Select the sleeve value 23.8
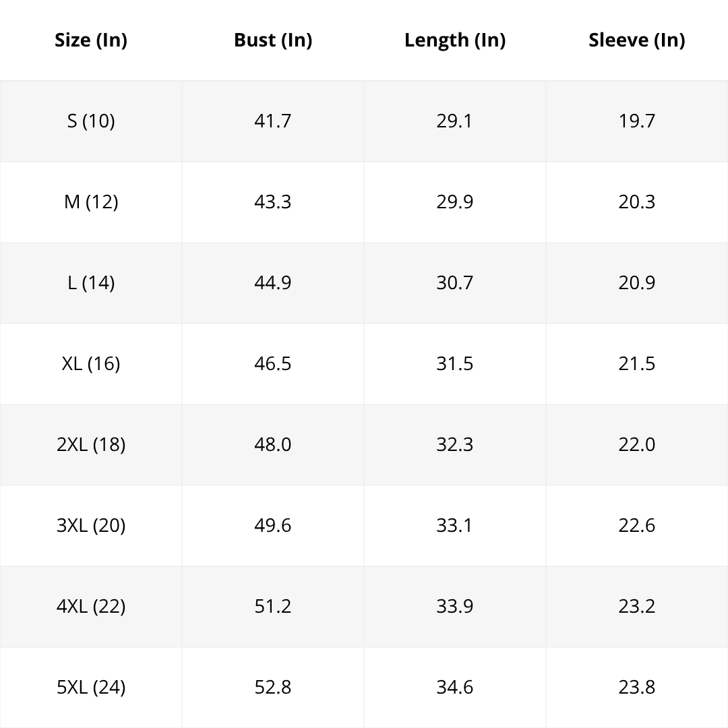The height and width of the screenshot is (728, 728). [x=637, y=687]
